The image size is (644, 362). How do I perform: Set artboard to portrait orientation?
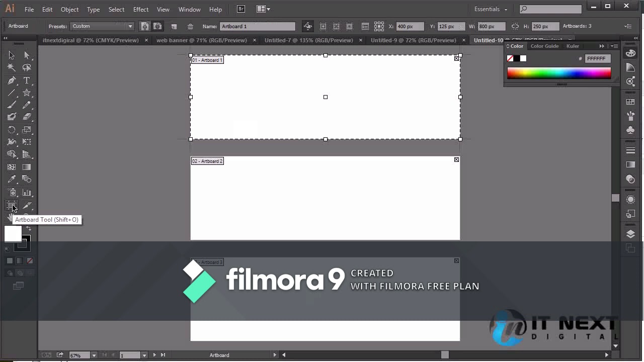(145, 26)
